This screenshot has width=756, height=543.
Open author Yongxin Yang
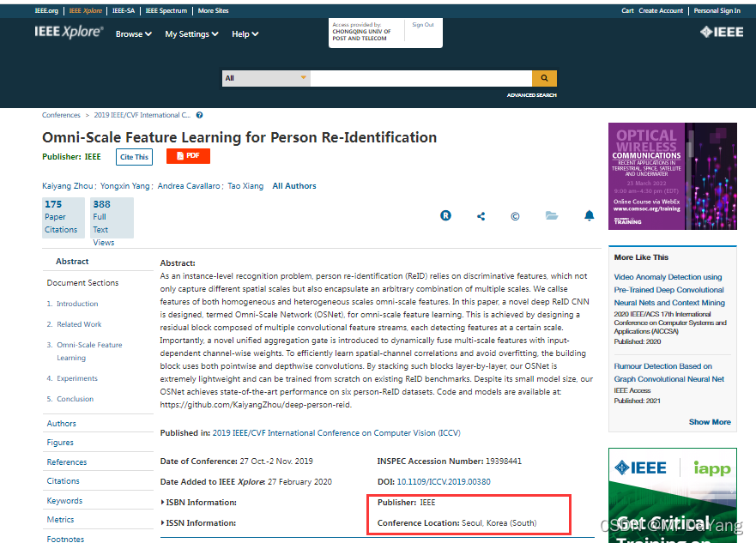point(125,186)
